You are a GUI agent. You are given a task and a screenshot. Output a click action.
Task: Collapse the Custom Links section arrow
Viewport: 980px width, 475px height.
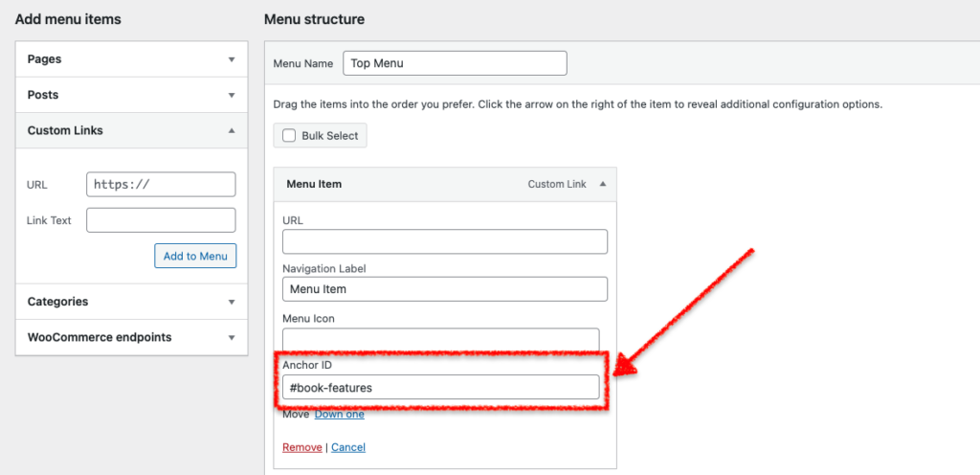click(x=231, y=130)
